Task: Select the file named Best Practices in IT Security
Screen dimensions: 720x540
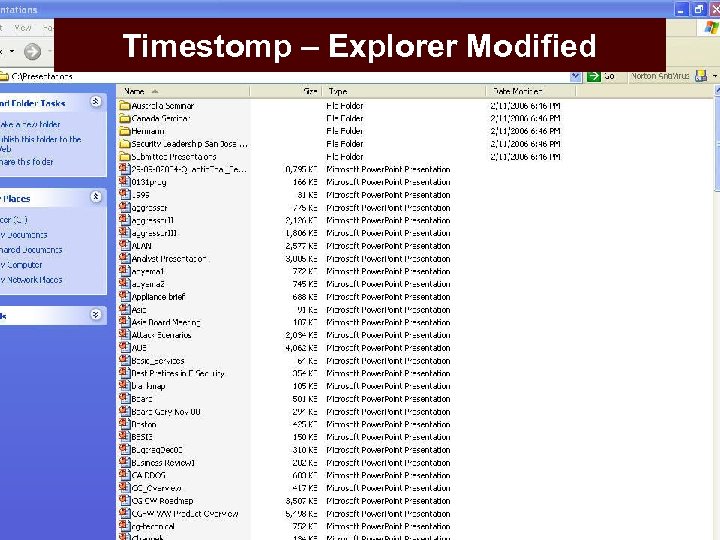Action: (x=178, y=373)
